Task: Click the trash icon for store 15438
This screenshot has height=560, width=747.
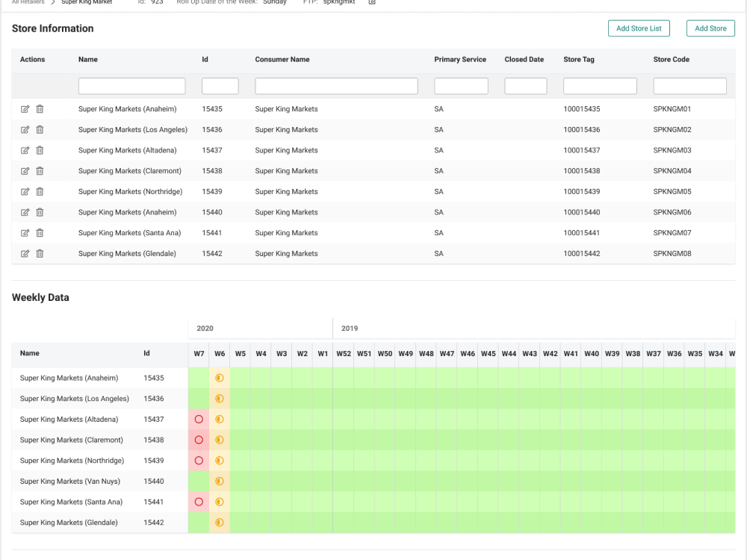Action: 40,171
